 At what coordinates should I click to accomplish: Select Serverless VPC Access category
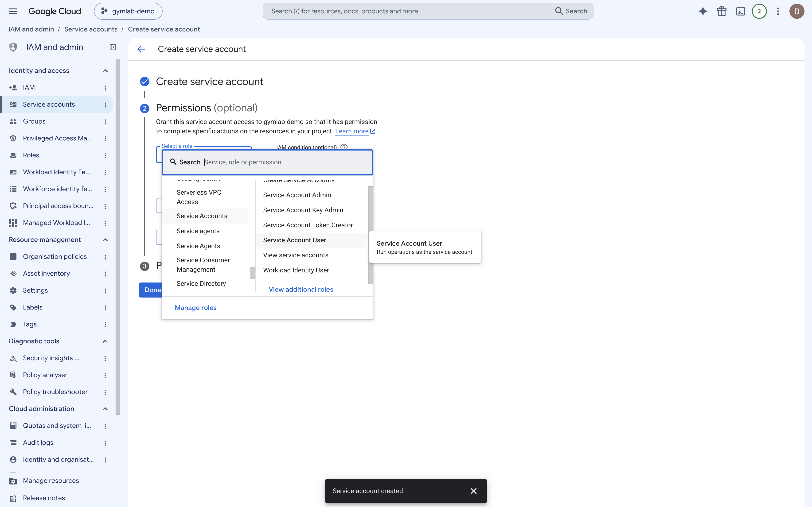point(205,197)
